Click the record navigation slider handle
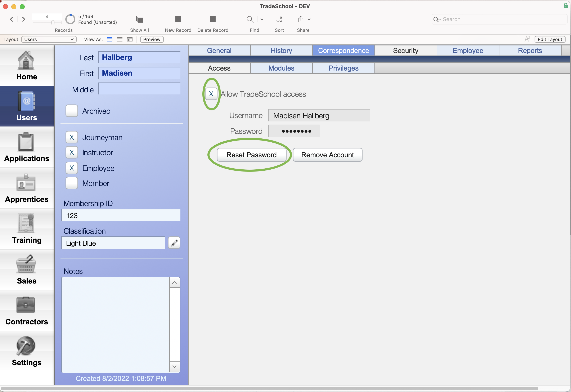The width and height of the screenshot is (571, 392). coord(53,23)
